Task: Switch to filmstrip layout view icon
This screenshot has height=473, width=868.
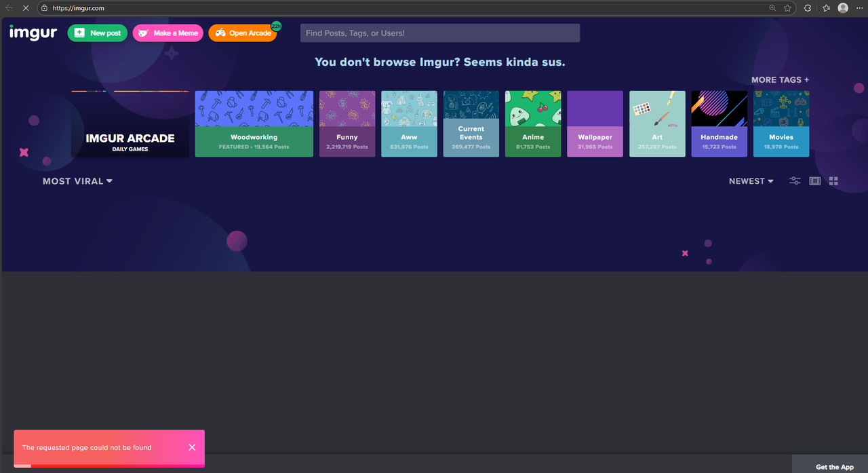Action: tap(815, 181)
